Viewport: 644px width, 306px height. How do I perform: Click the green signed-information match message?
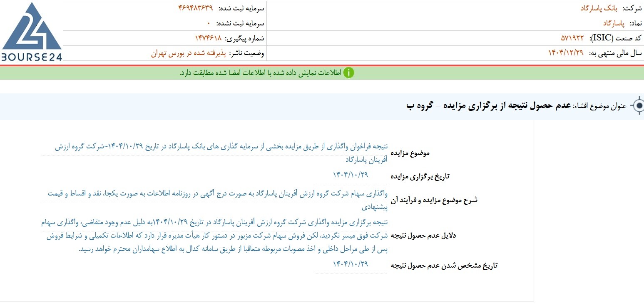260,73
